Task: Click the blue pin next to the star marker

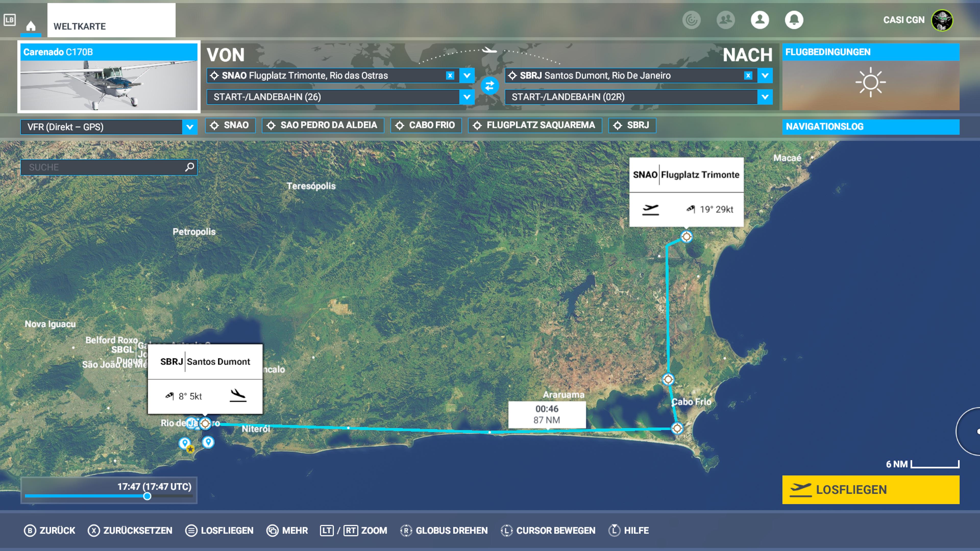Action: (x=185, y=443)
